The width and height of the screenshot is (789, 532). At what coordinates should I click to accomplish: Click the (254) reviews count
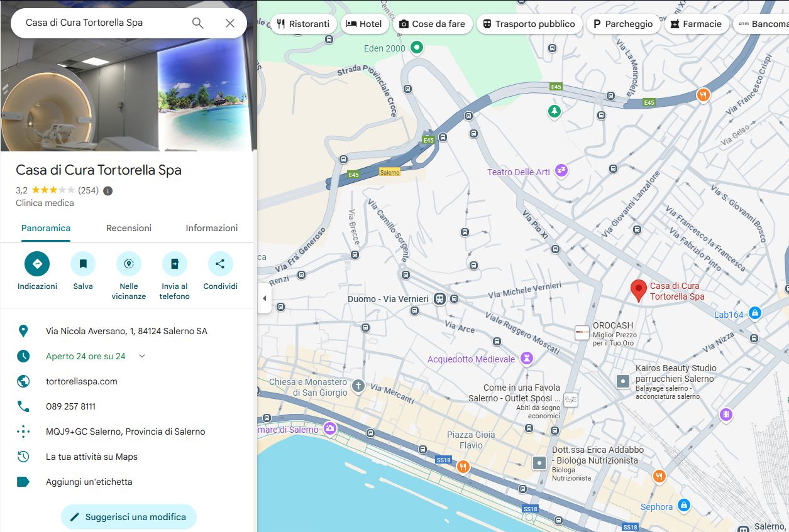88,190
